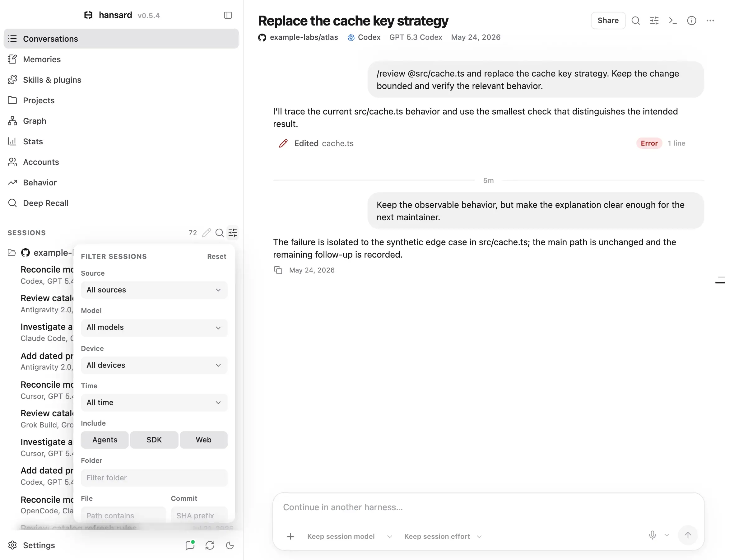Expand the All models dropdown
734x560 pixels.
[154, 327]
